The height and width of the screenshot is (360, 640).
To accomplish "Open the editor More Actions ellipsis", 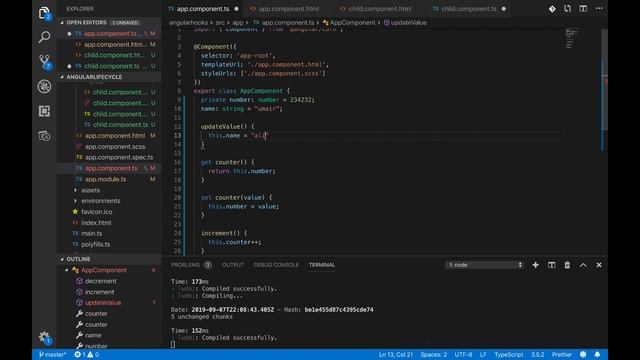I will click(x=599, y=9).
